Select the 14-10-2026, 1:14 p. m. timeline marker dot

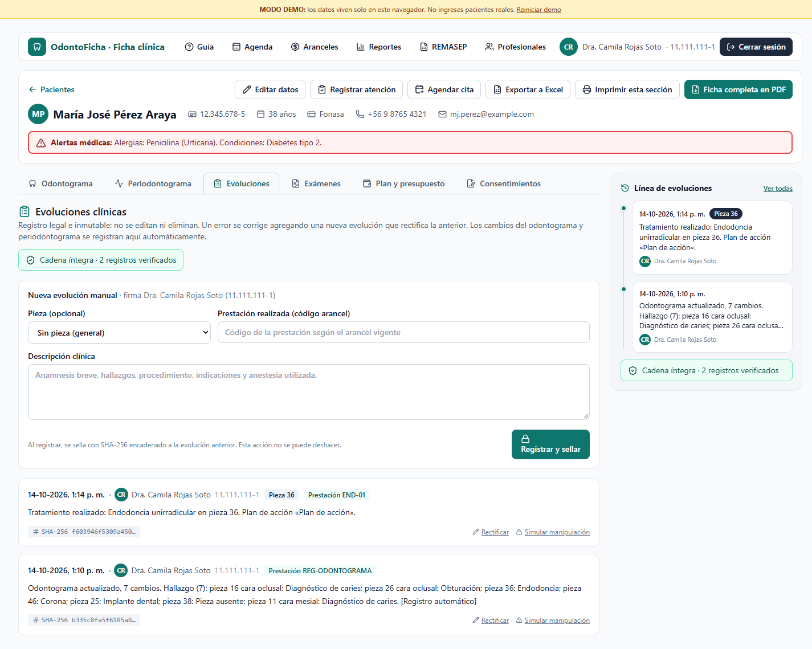click(x=624, y=209)
